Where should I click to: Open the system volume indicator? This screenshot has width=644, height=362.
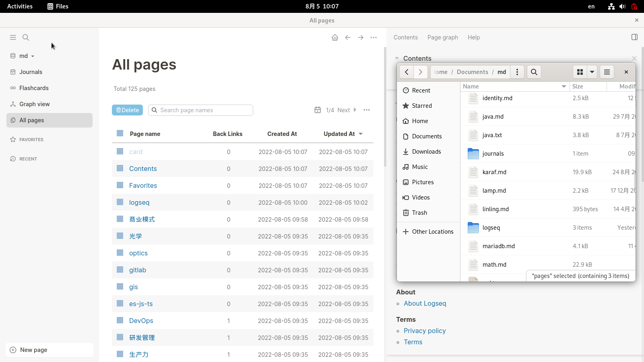[x=622, y=6]
